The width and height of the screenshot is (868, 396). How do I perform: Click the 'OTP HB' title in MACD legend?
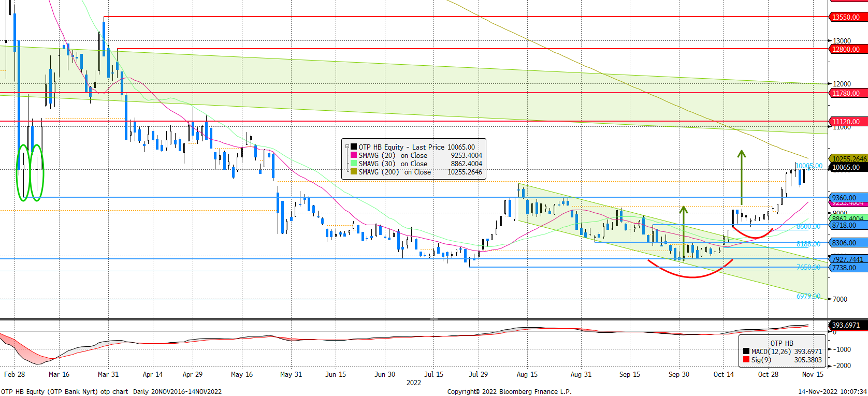[782, 343]
